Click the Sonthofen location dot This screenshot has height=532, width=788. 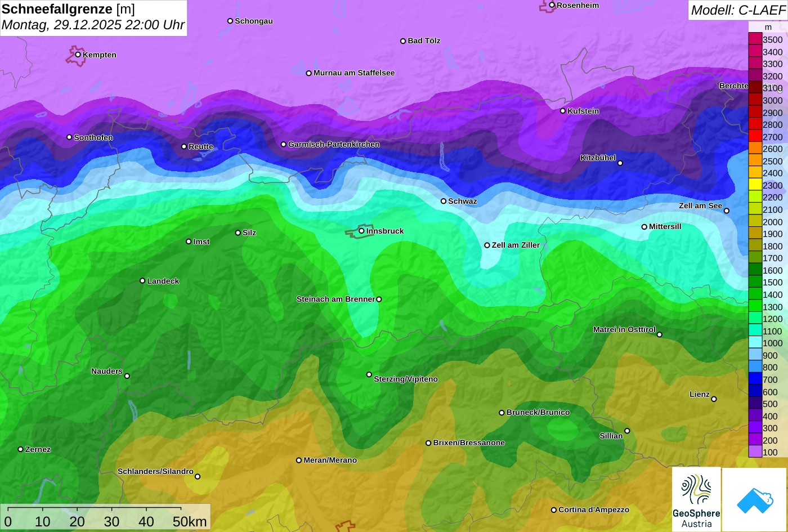(x=69, y=137)
